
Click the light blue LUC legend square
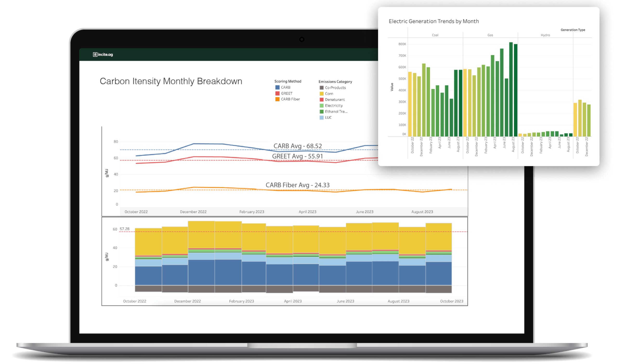[x=322, y=117]
